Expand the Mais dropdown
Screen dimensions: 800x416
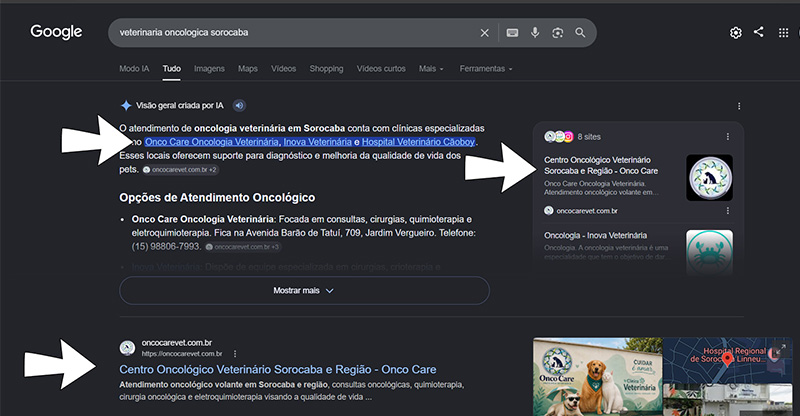coord(431,68)
